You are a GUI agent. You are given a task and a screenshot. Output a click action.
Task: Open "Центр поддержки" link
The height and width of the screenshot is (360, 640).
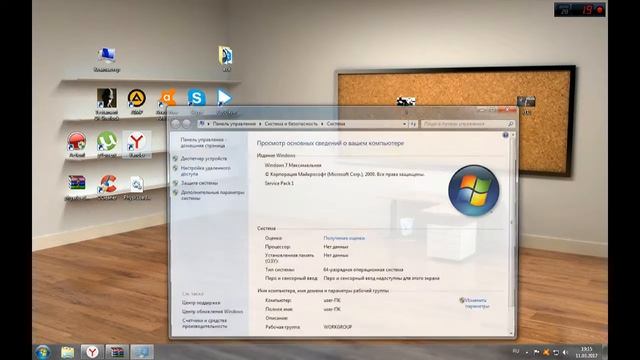(x=201, y=303)
